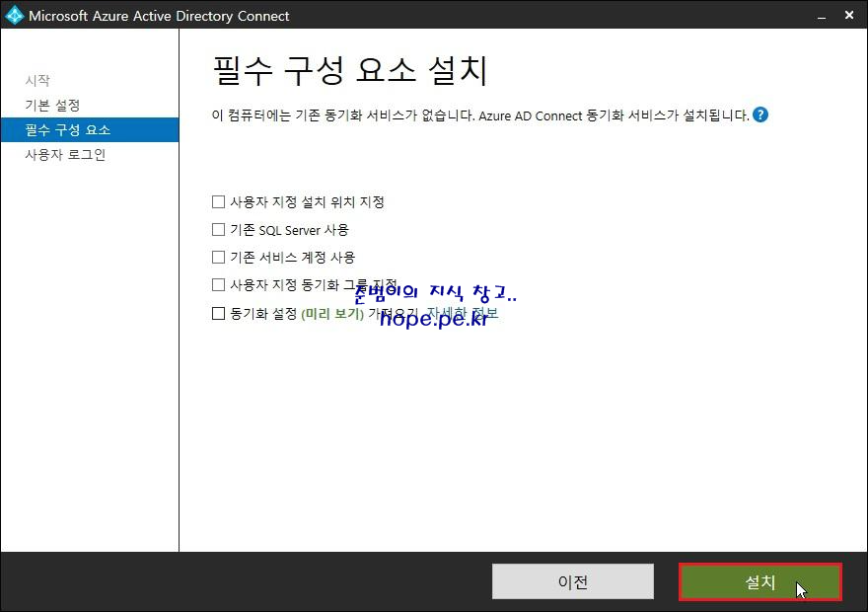The image size is (868, 612).
Task: Enable 동기화 설정 가져오기 checkbox
Action: point(218,314)
